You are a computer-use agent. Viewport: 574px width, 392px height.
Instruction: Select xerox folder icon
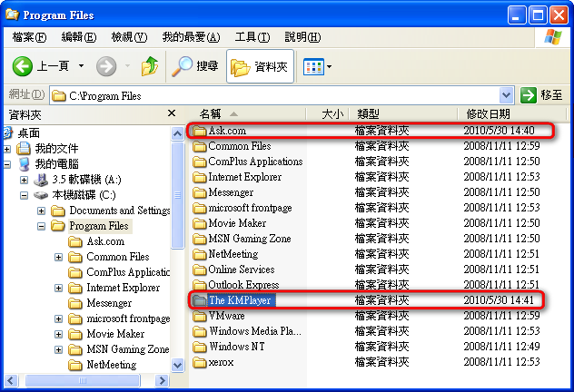200,362
